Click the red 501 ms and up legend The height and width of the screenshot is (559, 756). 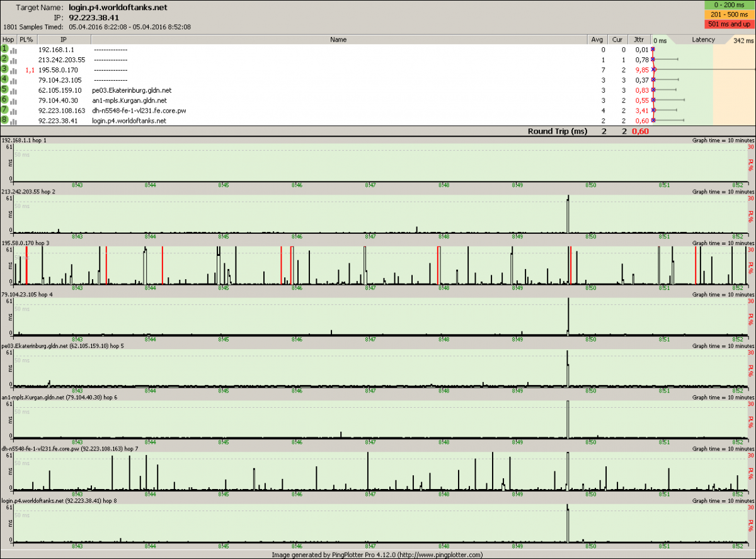pos(728,24)
